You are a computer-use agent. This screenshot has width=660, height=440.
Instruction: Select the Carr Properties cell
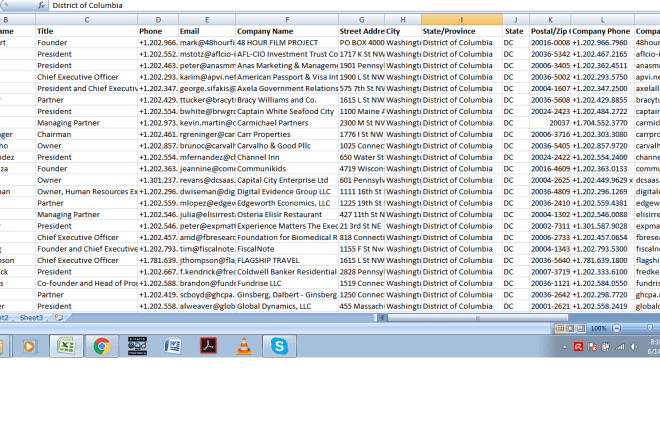click(287, 134)
